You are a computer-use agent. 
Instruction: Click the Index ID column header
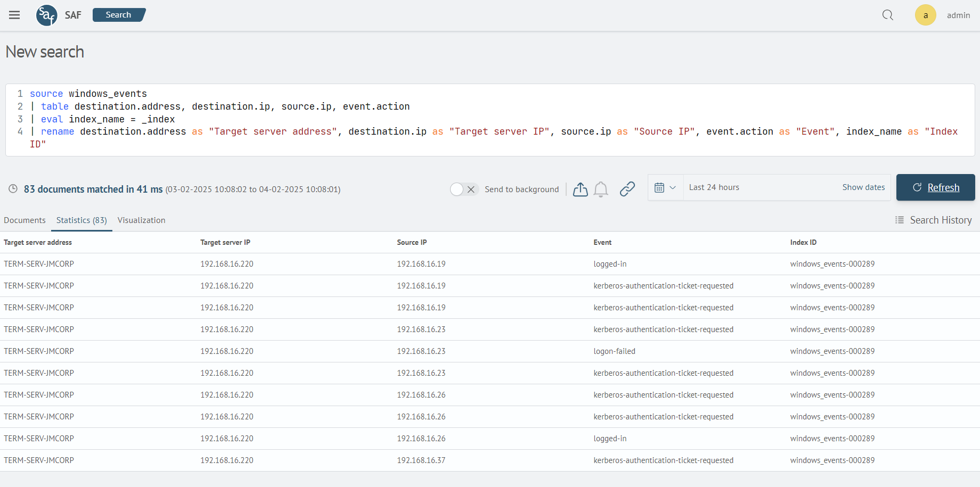(x=803, y=242)
